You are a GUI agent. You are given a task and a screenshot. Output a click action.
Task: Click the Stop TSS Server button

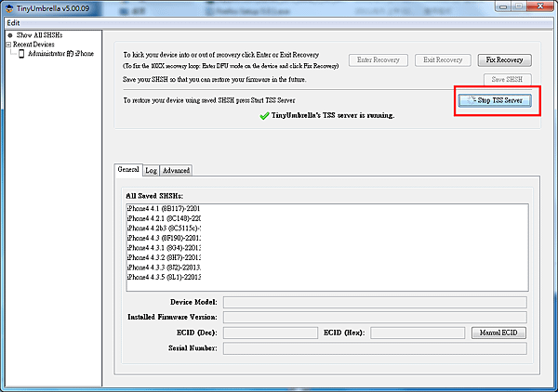point(495,100)
